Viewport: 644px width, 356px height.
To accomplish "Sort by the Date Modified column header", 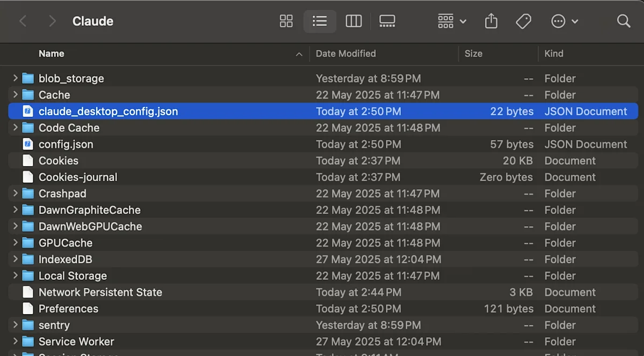I will [346, 54].
